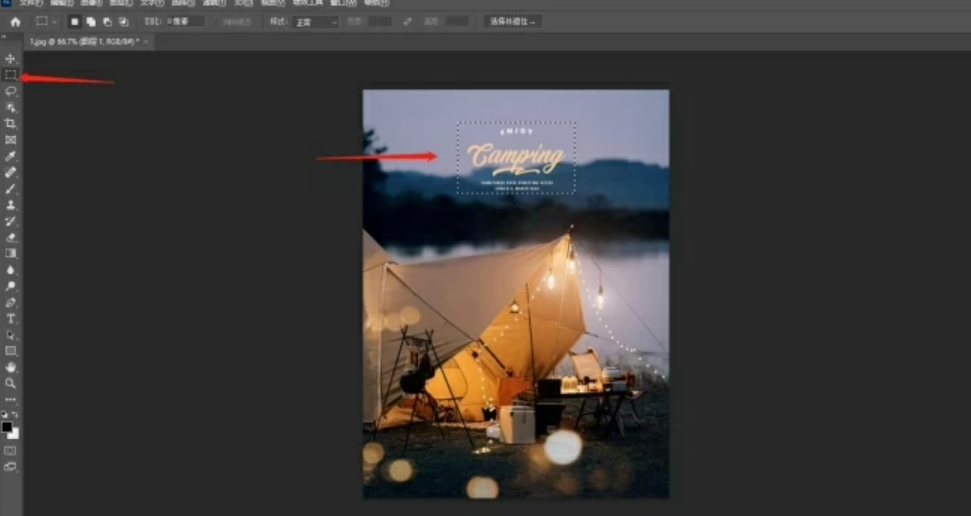Open the Select menu
The height and width of the screenshot is (516, 971).
(183, 3)
